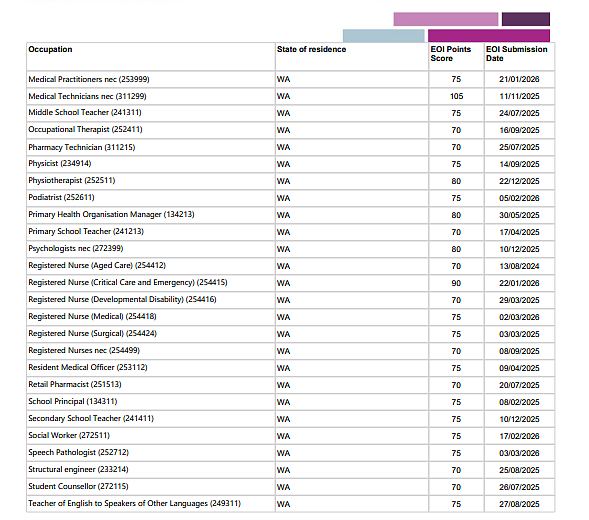Click the Occupation column header
This screenshot has width=589, height=520.
point(50,49)
